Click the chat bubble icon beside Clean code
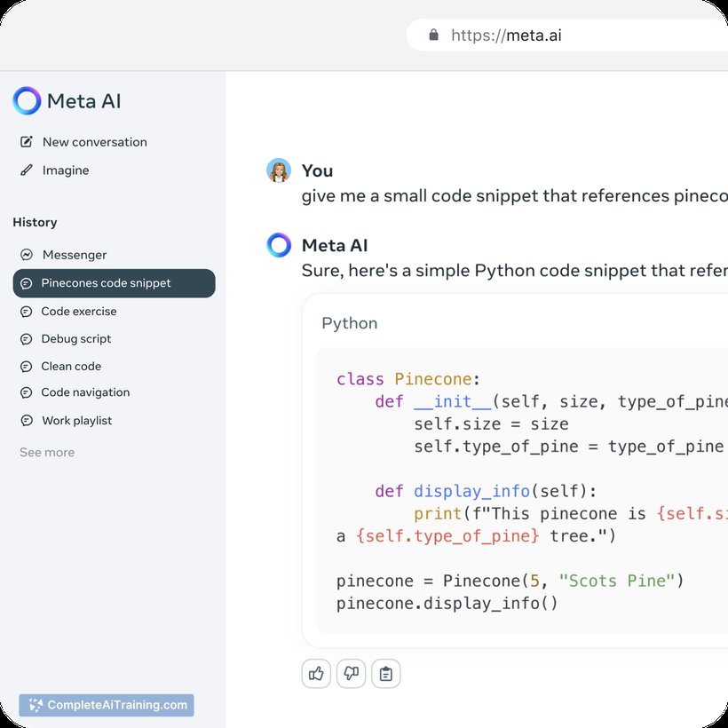The width and height of the screenshot is (728, 728). click(x=27, y=367)
